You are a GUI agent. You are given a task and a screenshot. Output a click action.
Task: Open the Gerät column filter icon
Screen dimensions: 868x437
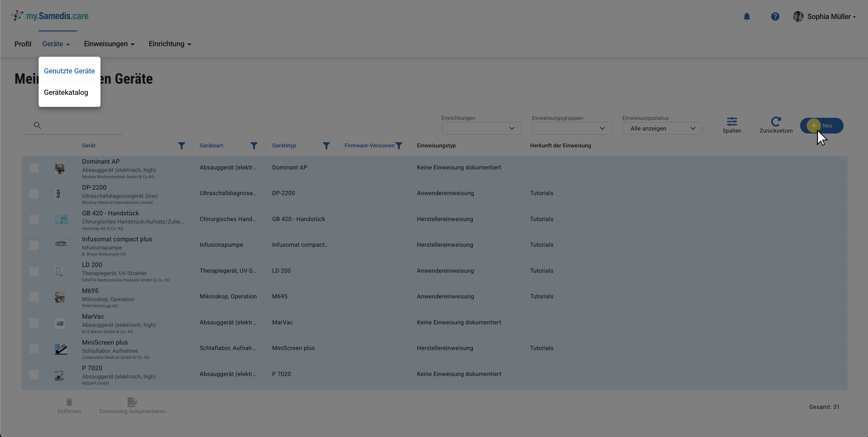click(x=181, y=146)
